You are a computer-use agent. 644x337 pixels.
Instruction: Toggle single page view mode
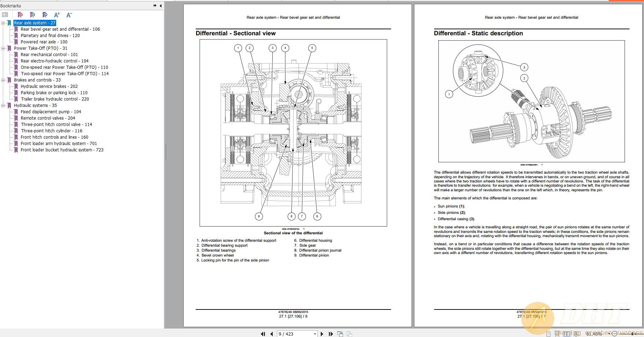tap(549, 334)
